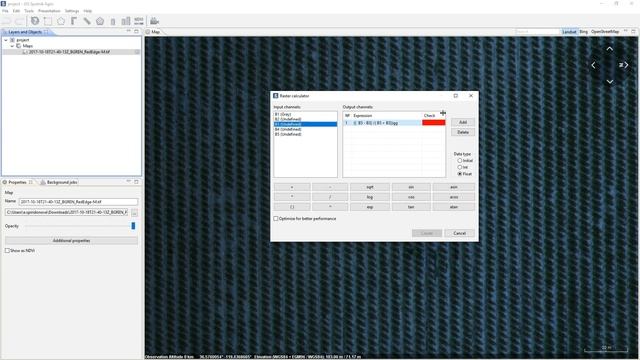Screen dimensions: 640x360
Task: Click the Add output channel button
Action: (463, 122)
